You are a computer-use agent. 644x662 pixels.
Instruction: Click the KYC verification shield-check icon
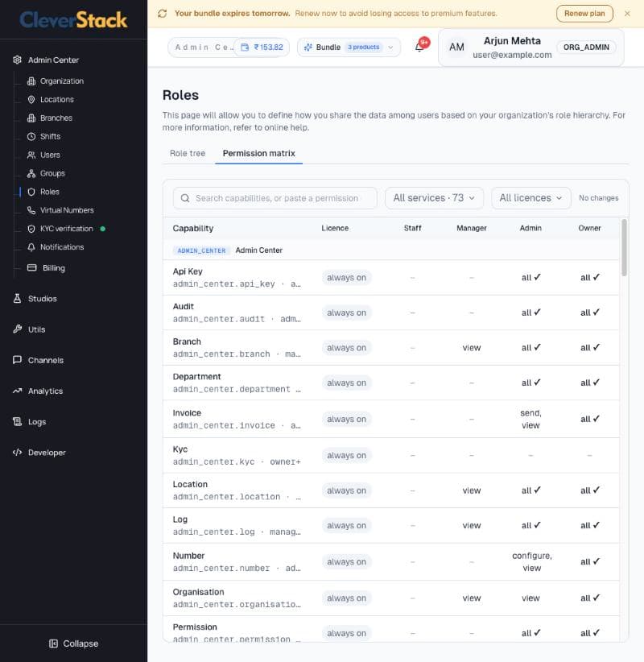point(31,229)
